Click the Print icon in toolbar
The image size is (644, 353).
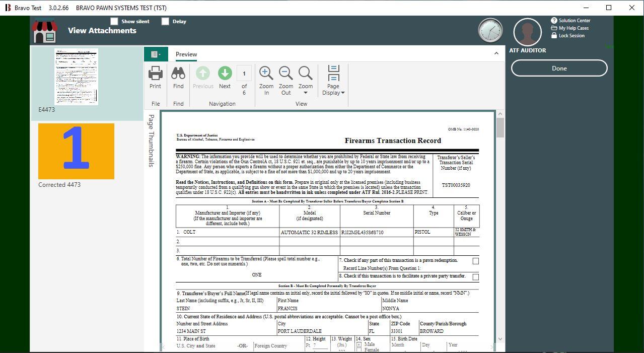[x=155, y=78]
